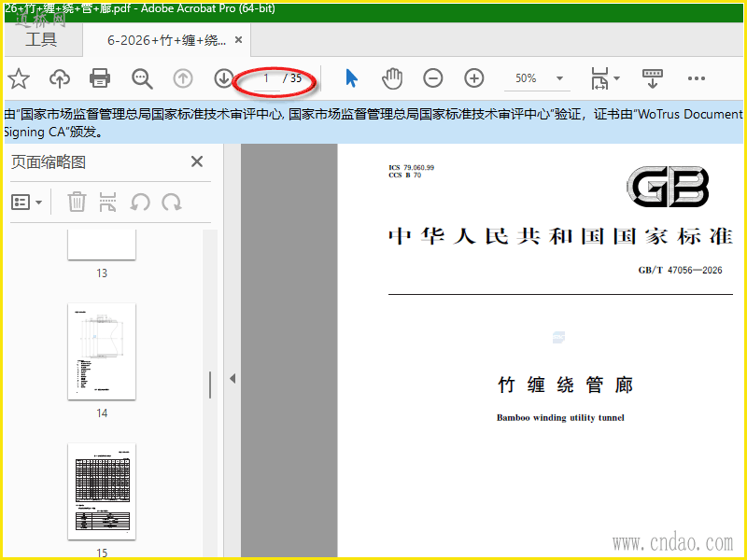Click the page label 14

102,413
